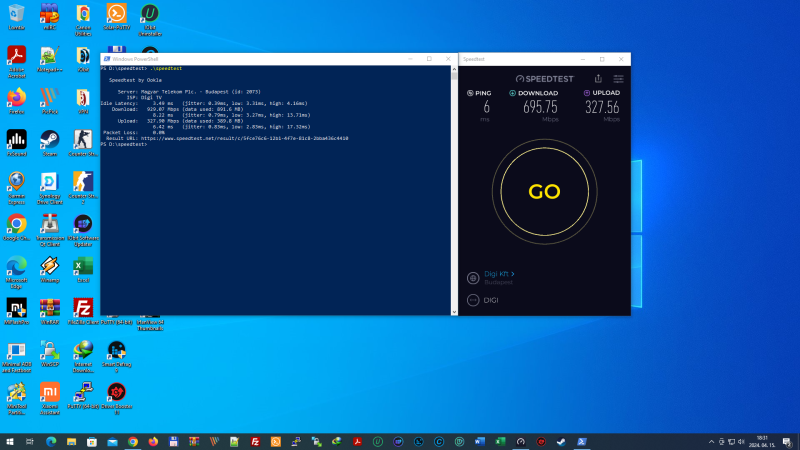Open File Explorer from the taskbar
Viewport: 800px width, 450px height.
[71, 442]
